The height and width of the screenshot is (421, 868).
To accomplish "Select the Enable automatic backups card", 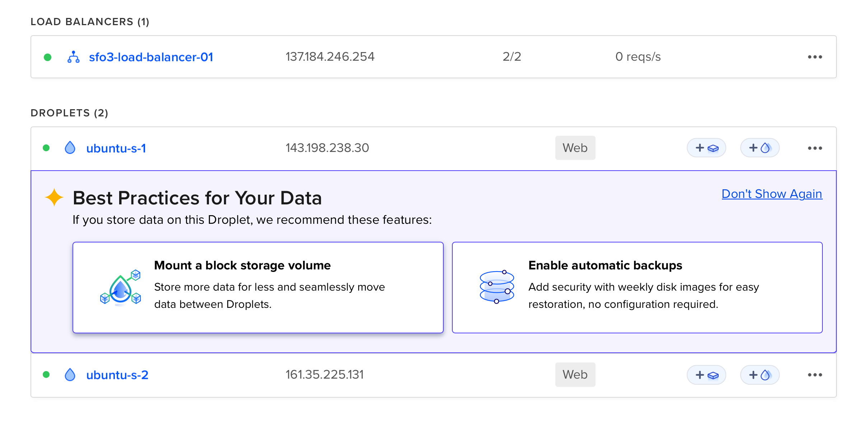I will pos(637,287).
